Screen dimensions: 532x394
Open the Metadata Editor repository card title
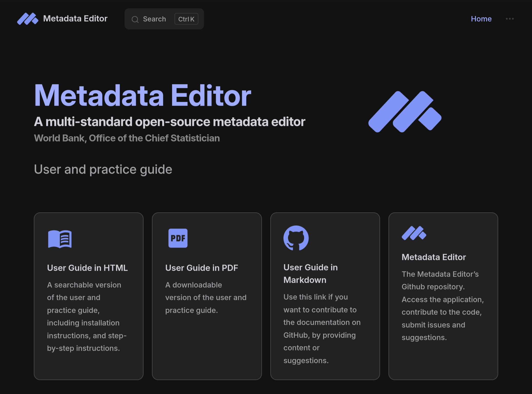tap(434, 257)
